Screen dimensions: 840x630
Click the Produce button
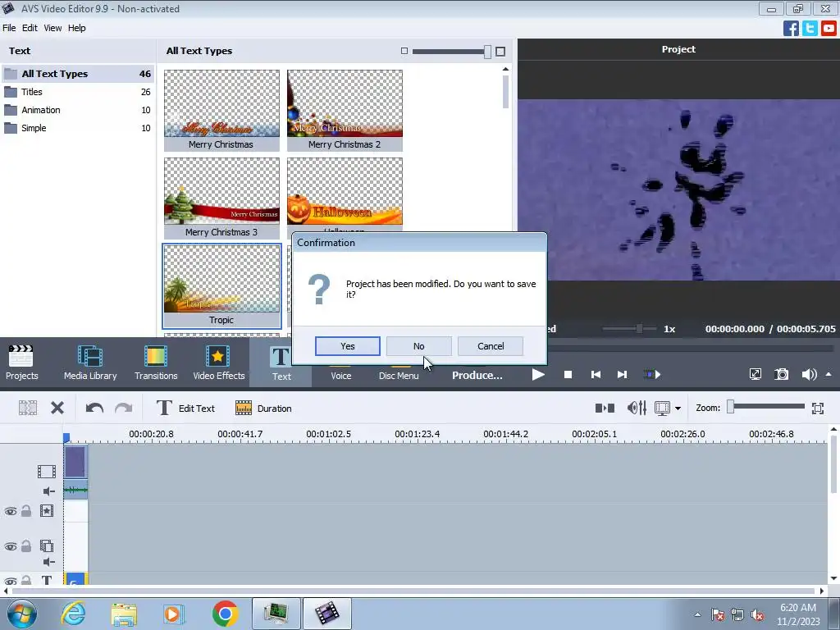[477, 375]
